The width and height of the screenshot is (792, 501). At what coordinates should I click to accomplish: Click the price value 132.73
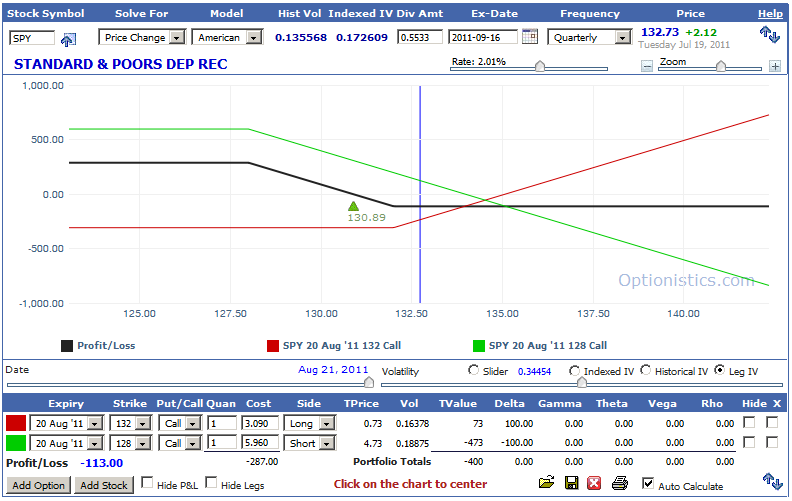pos(660,32)
